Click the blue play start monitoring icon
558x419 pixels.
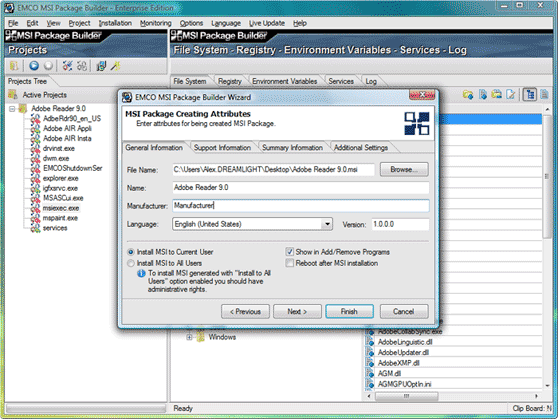click(x=34, y=66)
